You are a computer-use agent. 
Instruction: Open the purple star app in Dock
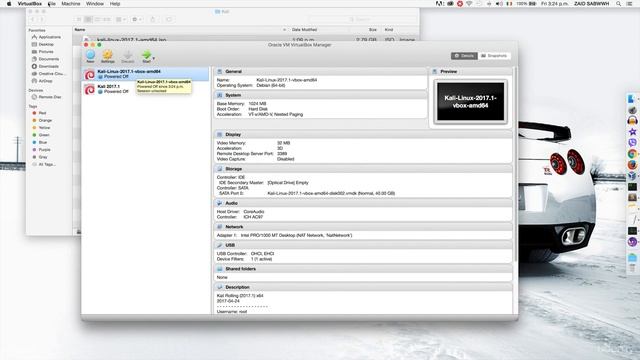(632, 132)
